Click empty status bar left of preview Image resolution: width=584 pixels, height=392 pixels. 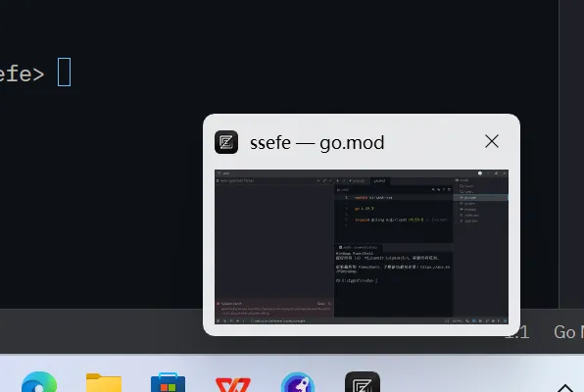point(101,331)
